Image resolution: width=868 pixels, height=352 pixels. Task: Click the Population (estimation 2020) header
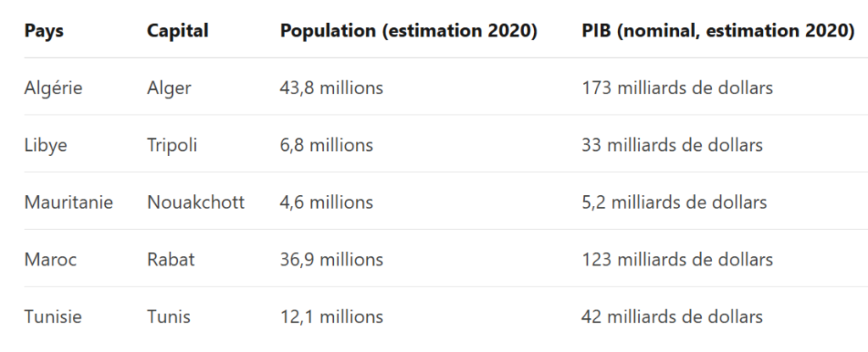coord(409,31)
